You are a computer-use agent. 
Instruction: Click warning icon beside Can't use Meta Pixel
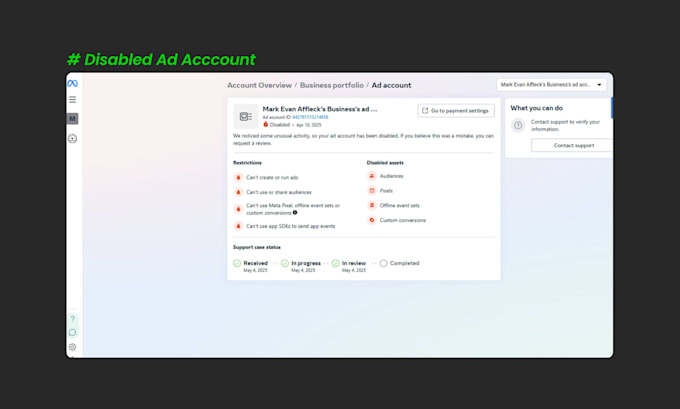[x=238, y=209]
